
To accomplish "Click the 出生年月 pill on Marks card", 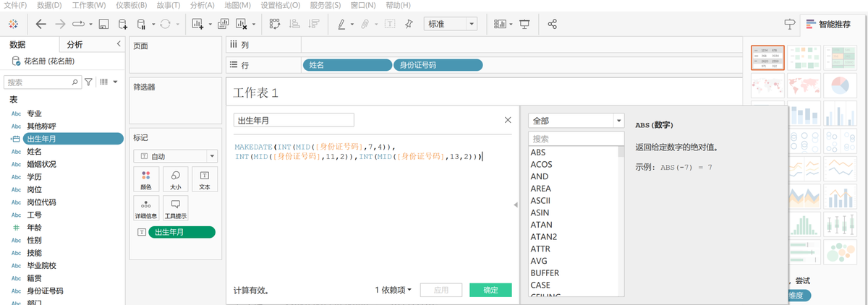I will [x=182, y=232].
